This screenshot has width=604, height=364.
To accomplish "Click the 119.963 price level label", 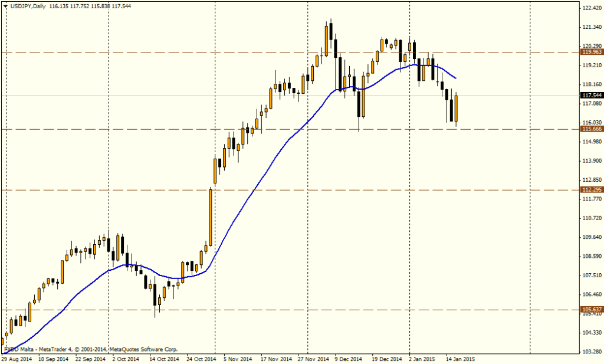I will pyautogui.click(x=591, y=52).
